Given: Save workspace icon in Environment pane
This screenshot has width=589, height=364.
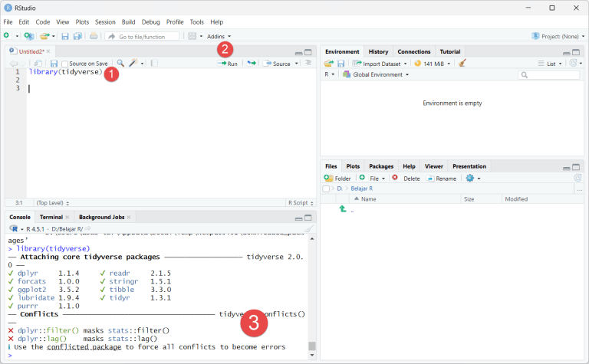Looking at the screenshot, I should 341,64.
